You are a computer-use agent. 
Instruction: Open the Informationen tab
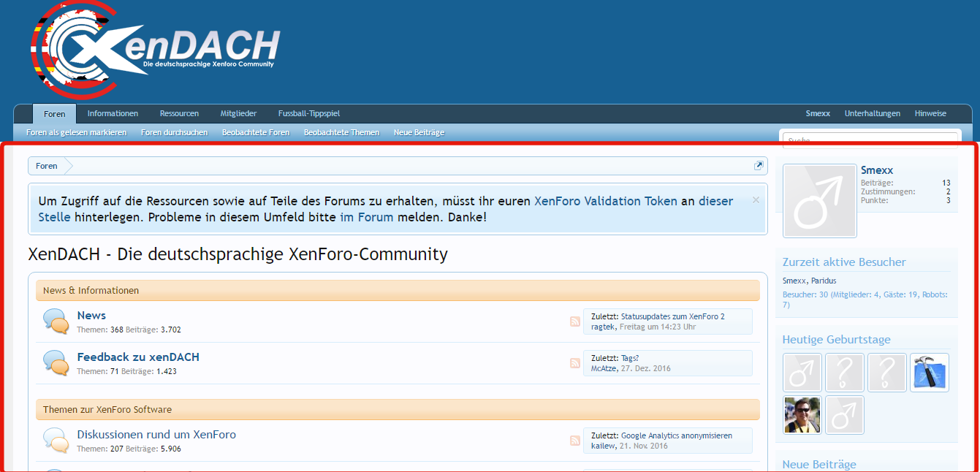pyautogui.click(x=113, y=113)
